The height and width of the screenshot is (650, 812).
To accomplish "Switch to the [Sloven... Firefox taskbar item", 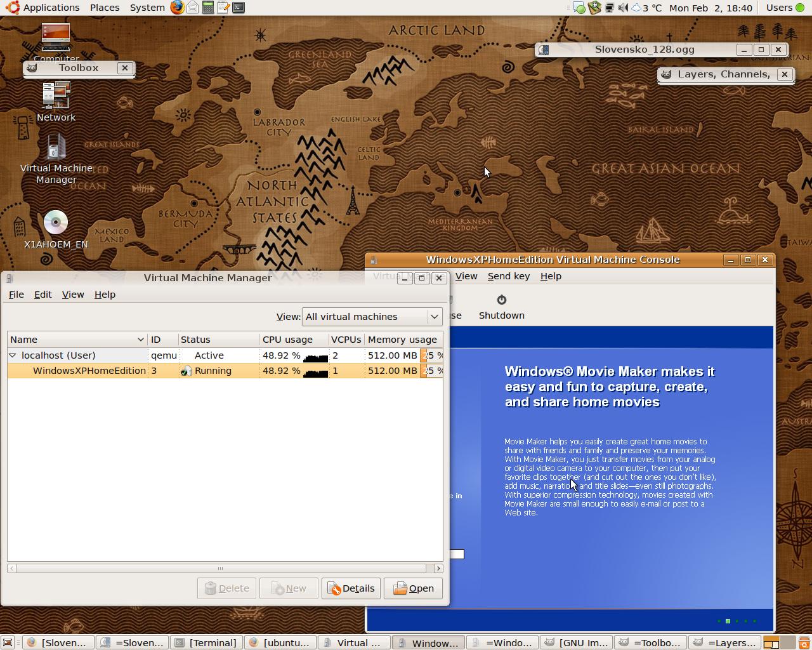I will 57,643.
